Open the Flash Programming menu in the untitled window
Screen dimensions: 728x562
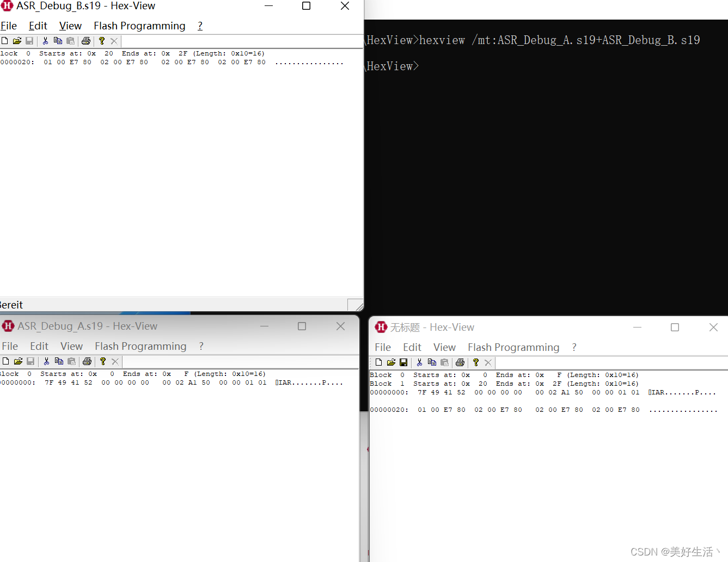tap(513, 347)
